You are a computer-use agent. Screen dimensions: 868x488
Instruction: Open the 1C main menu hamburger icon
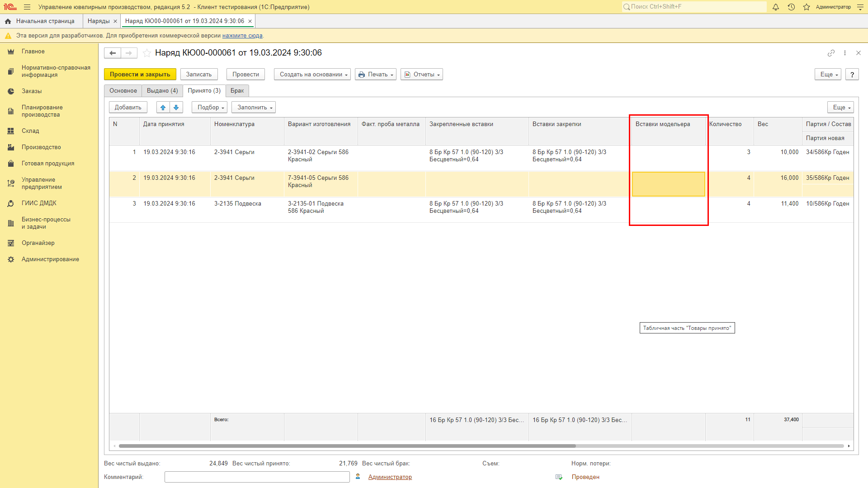pos(27,7)
